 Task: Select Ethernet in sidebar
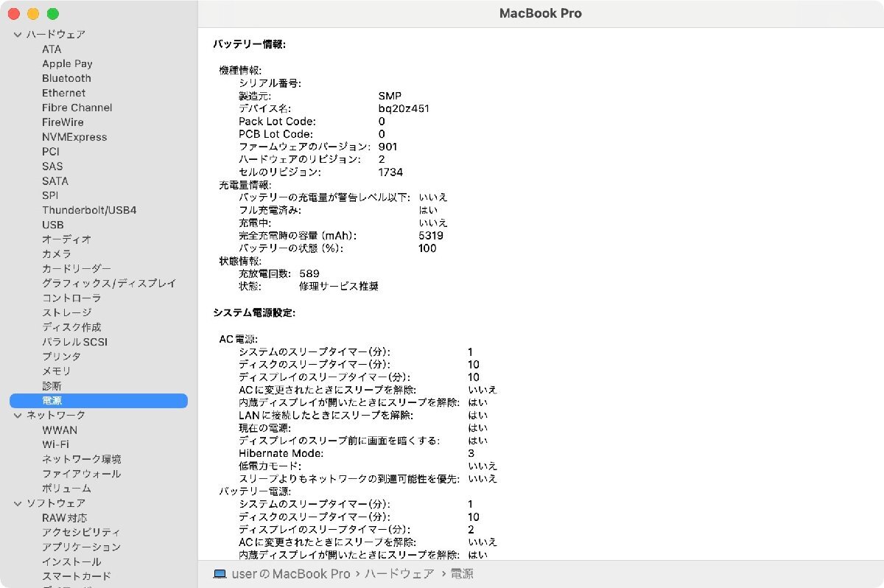tap(63, 93)
